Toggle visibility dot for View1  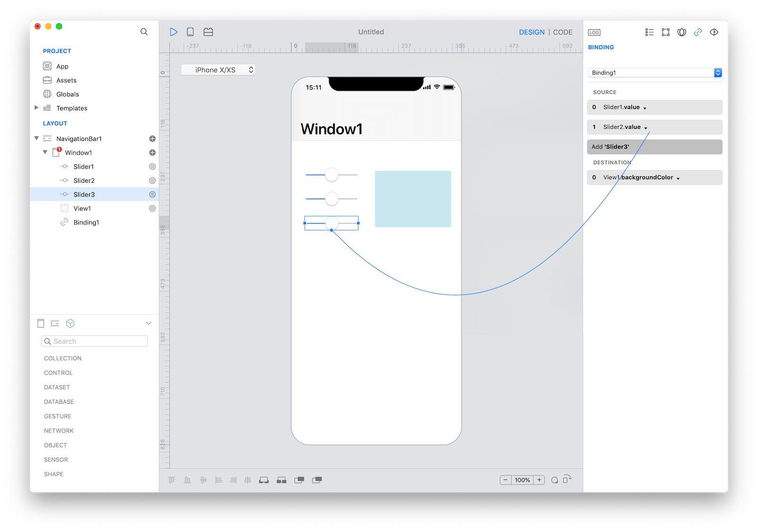pyautogui.click(x=153, y=208)
